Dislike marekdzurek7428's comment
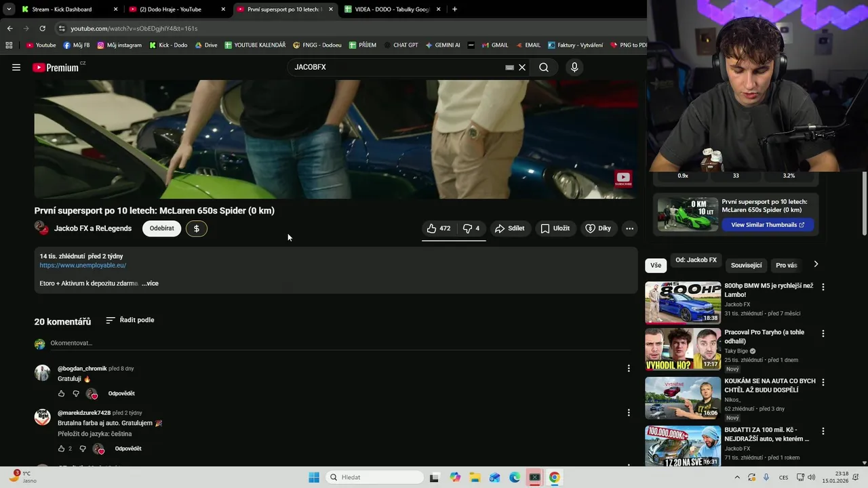Viewport: 868px width, 488px height. click(x=83, y=449)
